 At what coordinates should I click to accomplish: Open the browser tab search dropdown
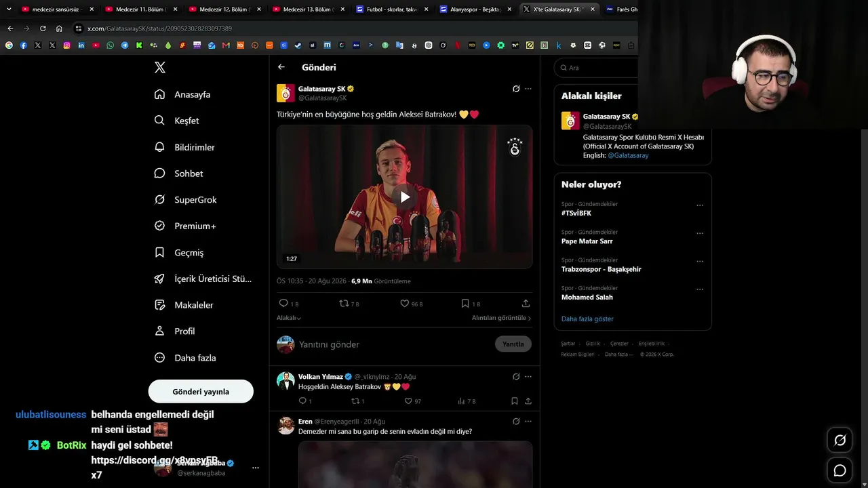[x=9, y=9]
